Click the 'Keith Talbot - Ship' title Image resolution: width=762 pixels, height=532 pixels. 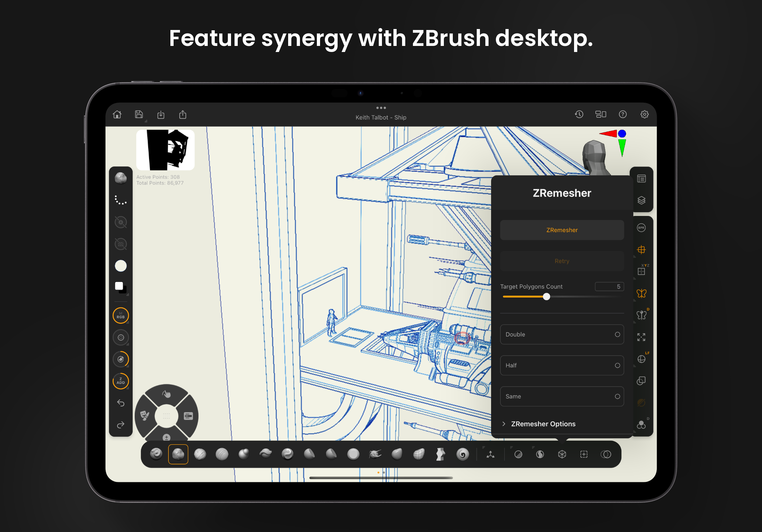click(x=381, y=117)
